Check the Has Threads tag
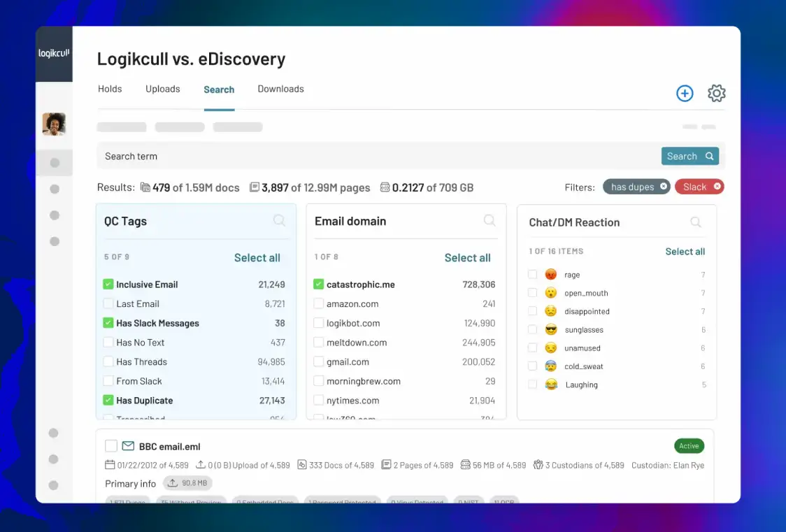The image size is (786, 532). (x=108, y=361)
